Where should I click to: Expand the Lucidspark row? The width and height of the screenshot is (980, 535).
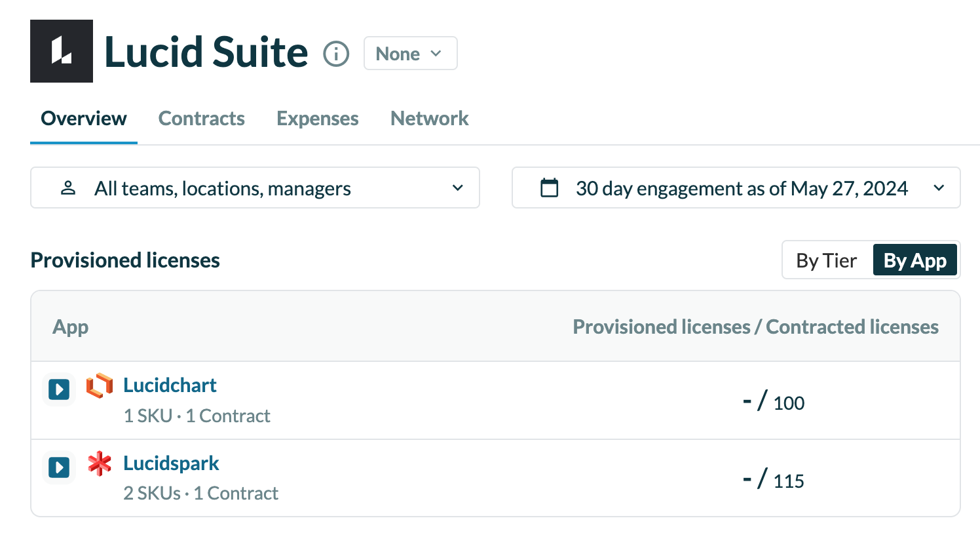coord(59,467)
